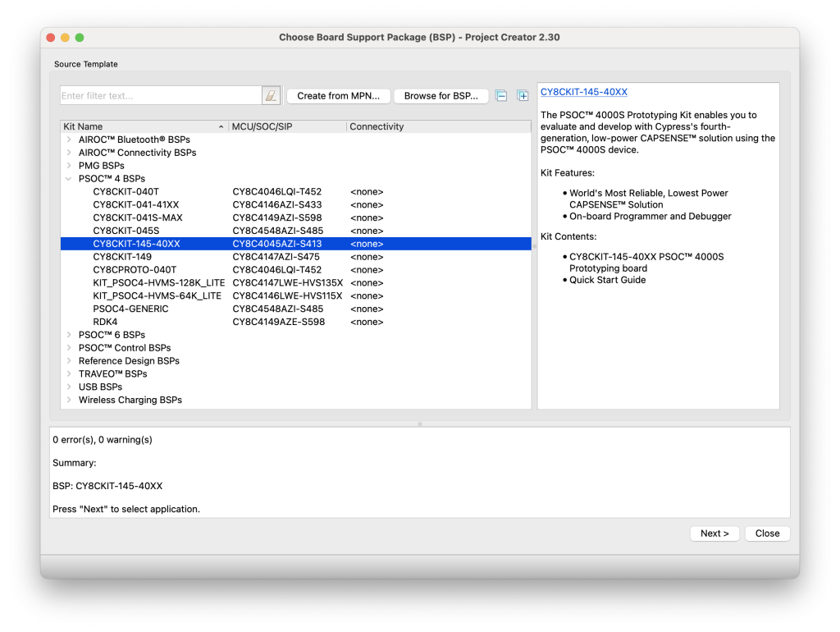Collapse all BSP categories icon
The width and height of the screenshot is (840, 632).
click(501, 96)
